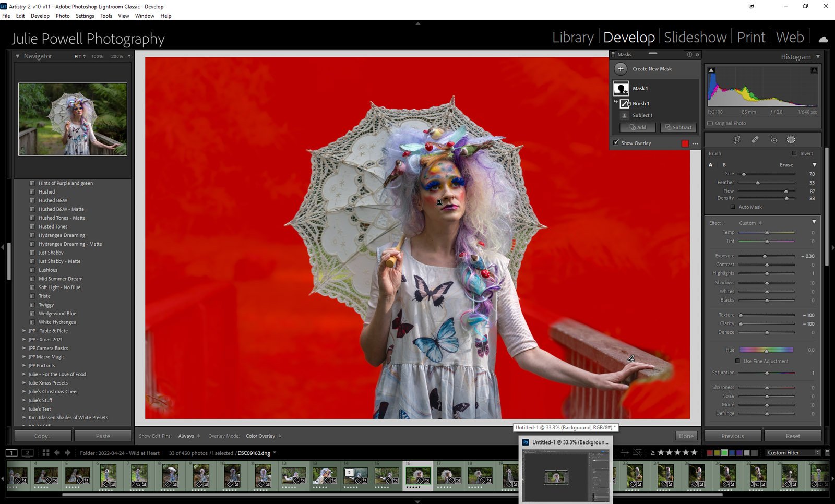Open the Develop menu in menu bar
This screenshot has width=835, height=504.
(40, 16)
